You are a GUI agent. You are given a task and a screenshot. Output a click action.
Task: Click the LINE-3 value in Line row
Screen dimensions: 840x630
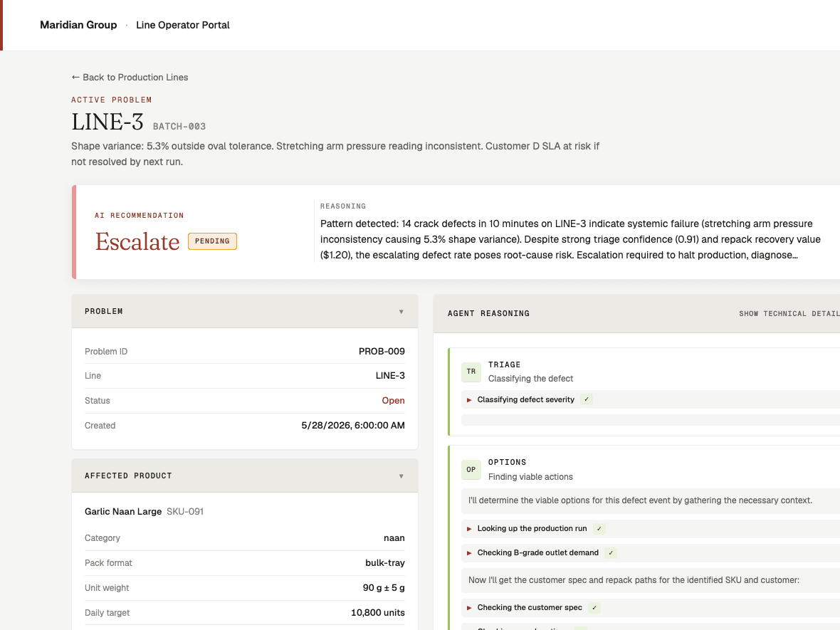tap(390, 376)
